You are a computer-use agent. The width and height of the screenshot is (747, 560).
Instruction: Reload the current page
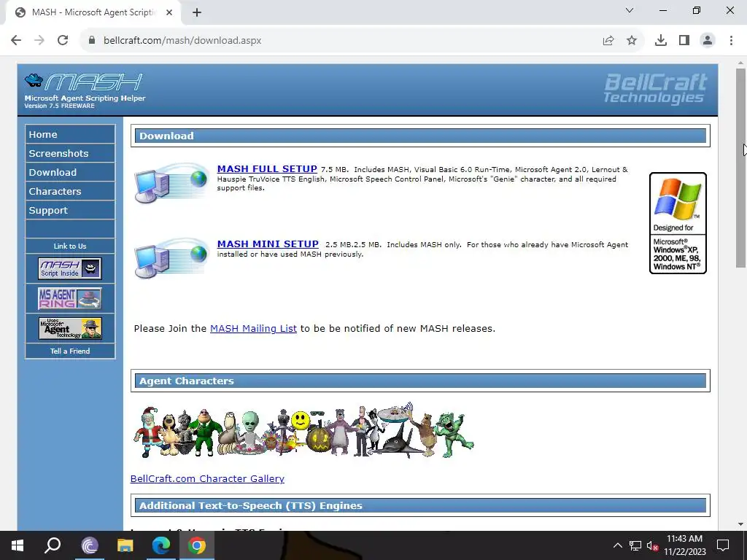click(x=63, y=41)
